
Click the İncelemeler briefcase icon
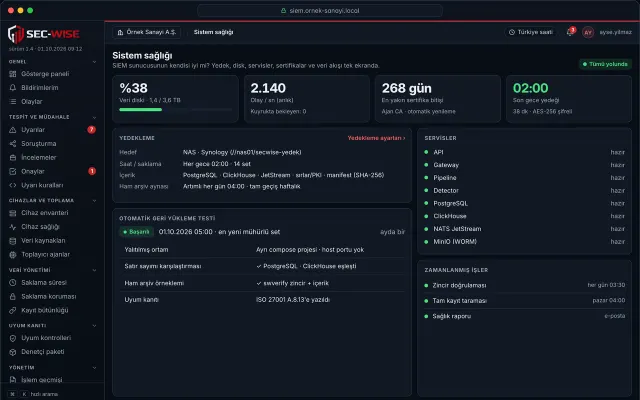pyautogui.click(x=13, y=158)
